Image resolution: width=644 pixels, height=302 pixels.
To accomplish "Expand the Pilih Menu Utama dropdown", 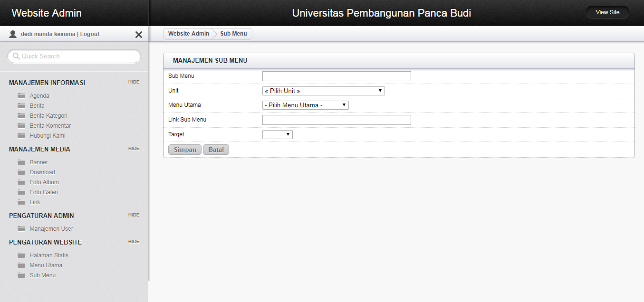I will pos(305,105).
